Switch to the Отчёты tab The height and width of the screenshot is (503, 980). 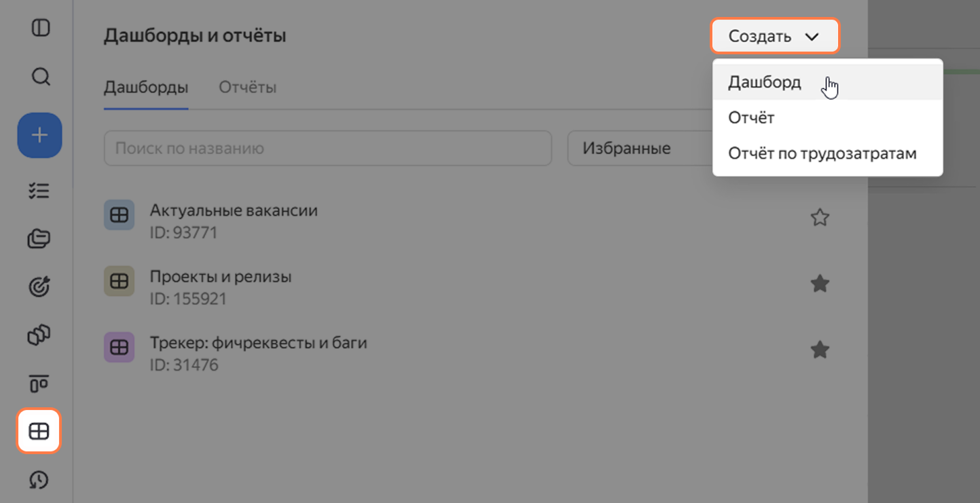(247, 88)
